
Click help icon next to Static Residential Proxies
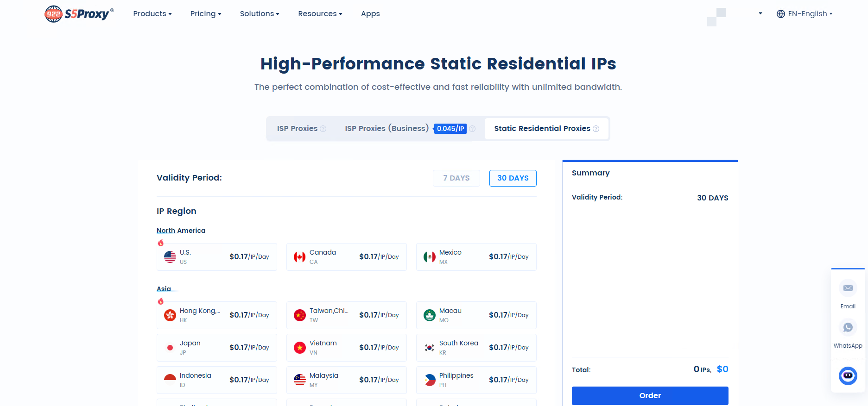(596, 129)
